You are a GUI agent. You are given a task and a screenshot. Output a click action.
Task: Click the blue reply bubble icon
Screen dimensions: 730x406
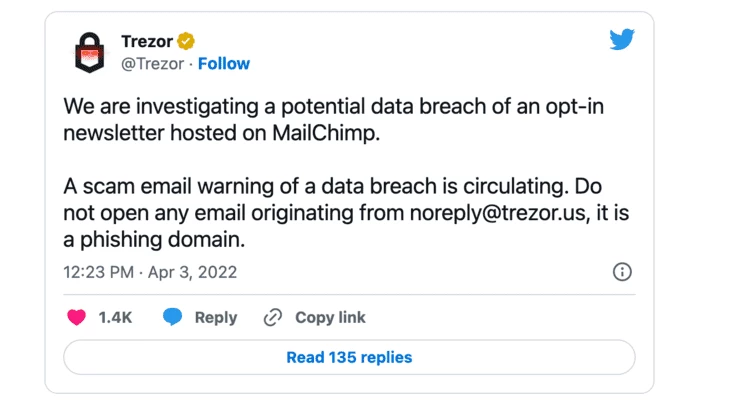[172, 317]
